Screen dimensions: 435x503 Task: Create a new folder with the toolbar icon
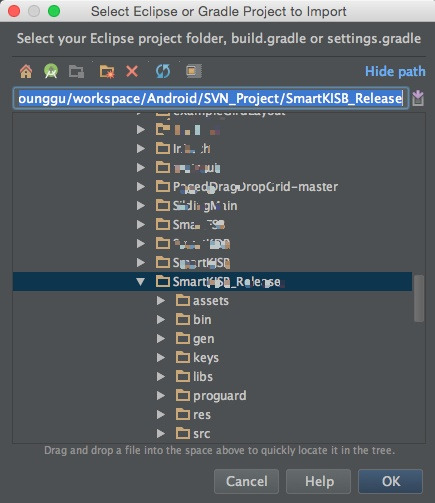click(x=107, y=72)
